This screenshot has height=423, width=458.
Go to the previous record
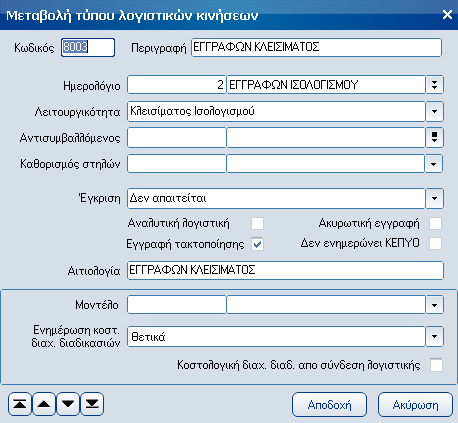coord(44,404)
